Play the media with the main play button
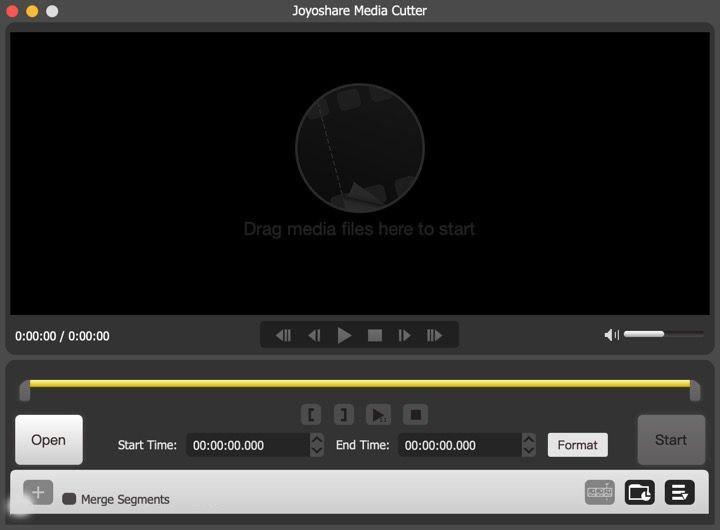This screenshot has width=720, height=530. (344, 335)
